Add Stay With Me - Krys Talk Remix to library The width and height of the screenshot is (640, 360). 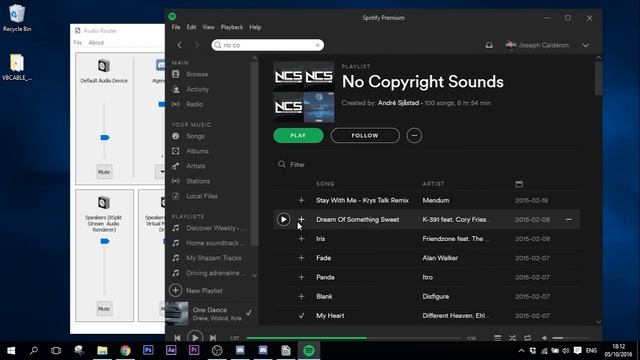point(301,200)
